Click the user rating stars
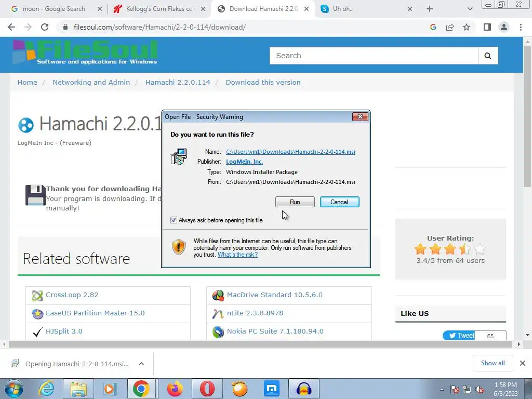The image size is (532, 399). click(x=450, y=249)
